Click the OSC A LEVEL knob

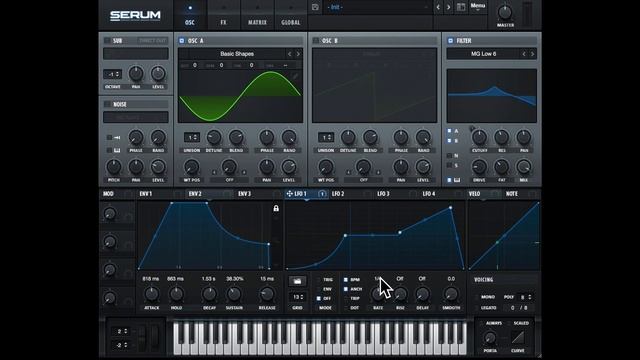click(x=289, y=167)
